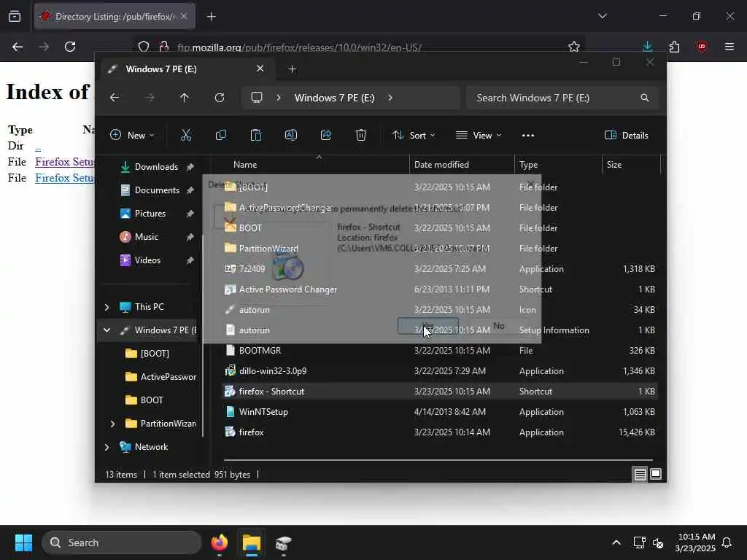Click No in the delete shortcut dialog
Screen dimensions: 747x560
coord(499,326)
